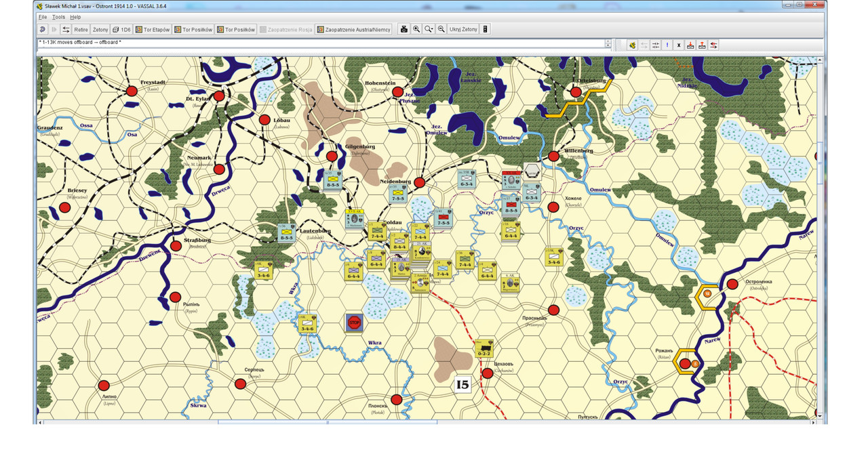Viewport: 868px width, 475px height.
Task: Click the server connect arrows icon
Action: pos(66,29)
